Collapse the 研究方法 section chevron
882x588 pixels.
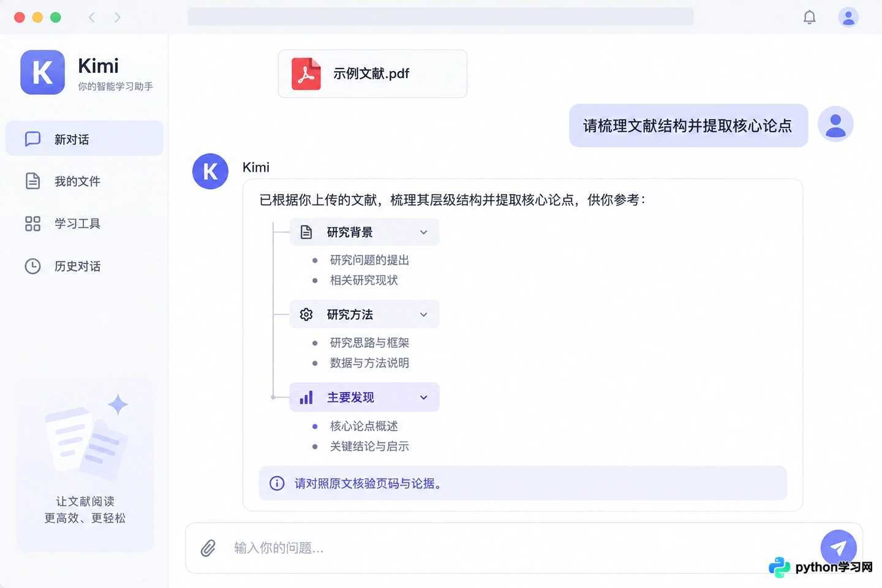pos(423,314)
